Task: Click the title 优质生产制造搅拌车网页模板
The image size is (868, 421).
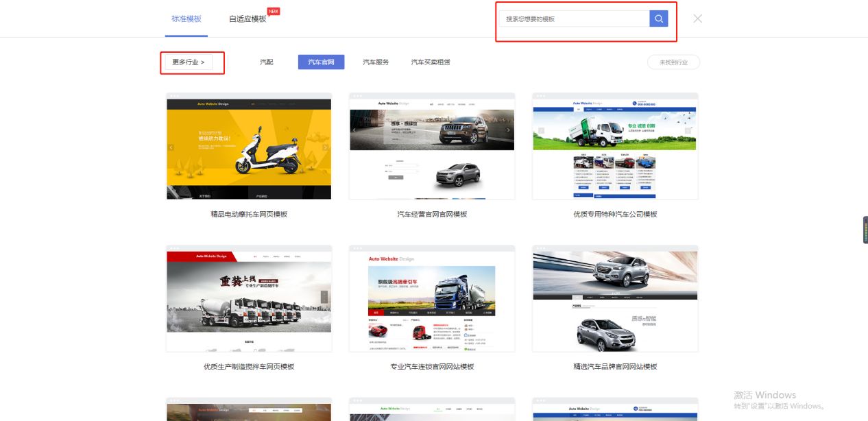Action: (x=249, y=367)
